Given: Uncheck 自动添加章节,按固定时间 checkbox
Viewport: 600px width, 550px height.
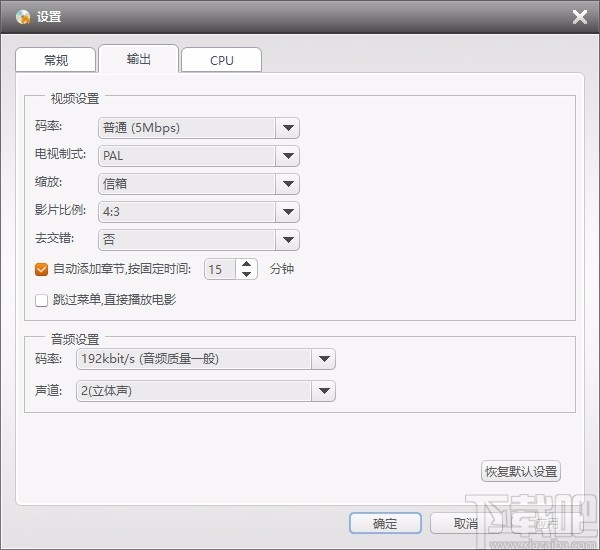Looking at the screenshot, I should click(x=41, y=269).
